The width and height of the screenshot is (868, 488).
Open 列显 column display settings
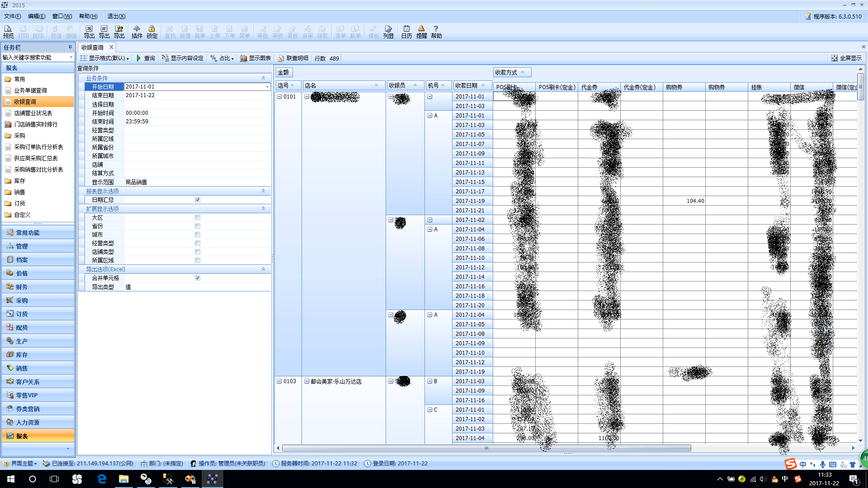[x=388, y=32]
